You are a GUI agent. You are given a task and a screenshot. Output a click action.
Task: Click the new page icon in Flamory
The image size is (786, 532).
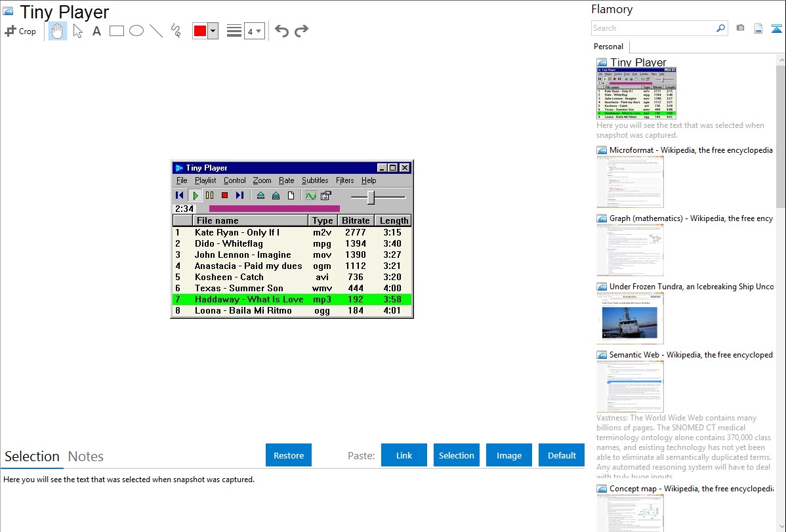click(x=758, y=29)
